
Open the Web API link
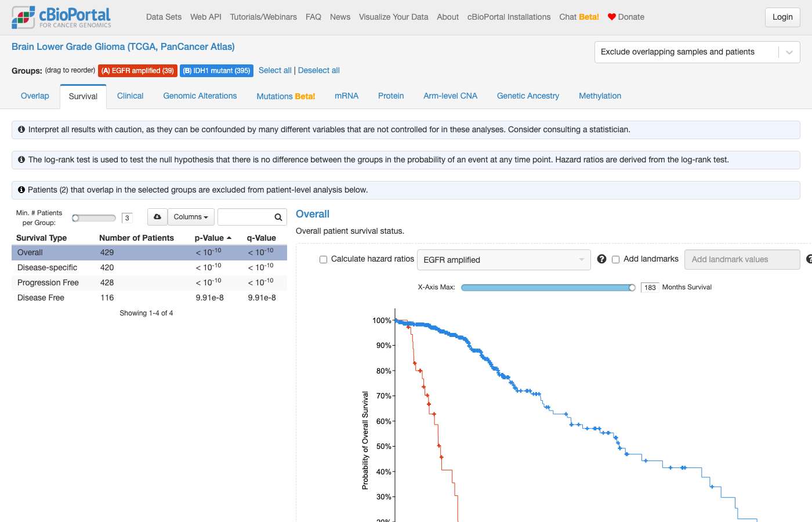(x=206, y=17)
